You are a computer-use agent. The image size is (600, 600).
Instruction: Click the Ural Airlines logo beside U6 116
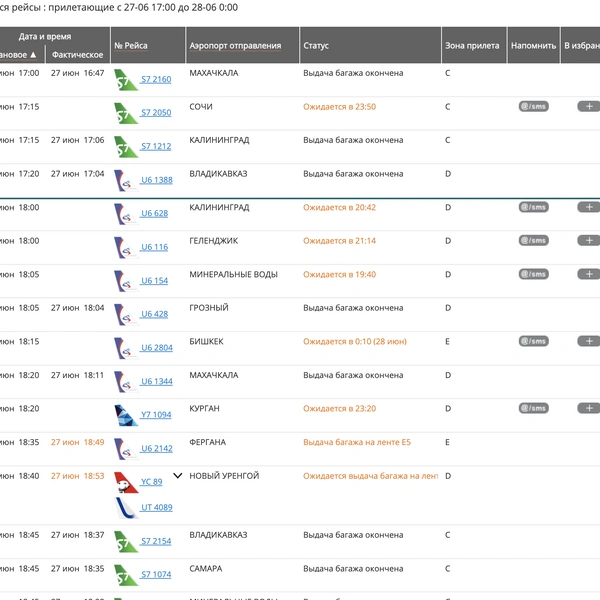(x=126, y=248)
